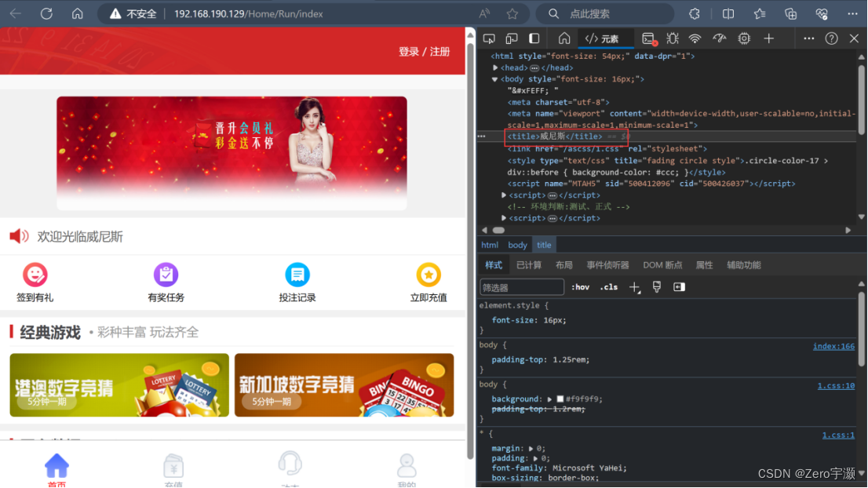The image size is (868, 488).
Task: Open the 新加坡数字竞猜 game banner
Action: tap(345, 385)
